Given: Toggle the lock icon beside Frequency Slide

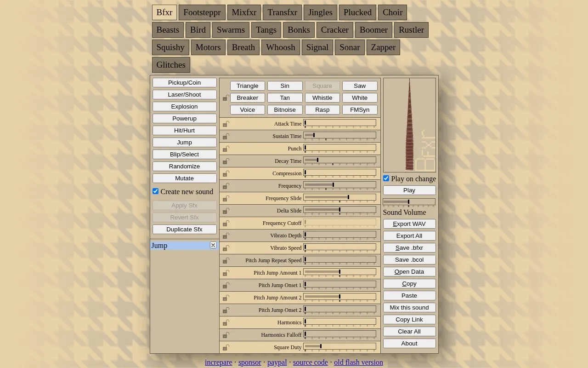Looking at the screenshot, I should point(226,199).
